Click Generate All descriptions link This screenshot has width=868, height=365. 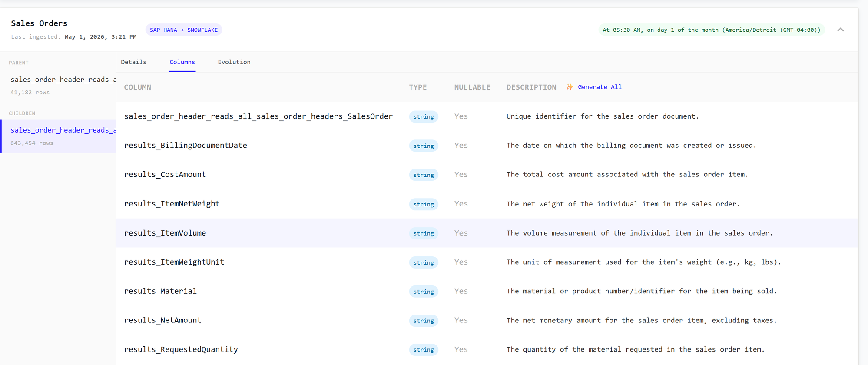pyautogui.click(x=600, y=87)
